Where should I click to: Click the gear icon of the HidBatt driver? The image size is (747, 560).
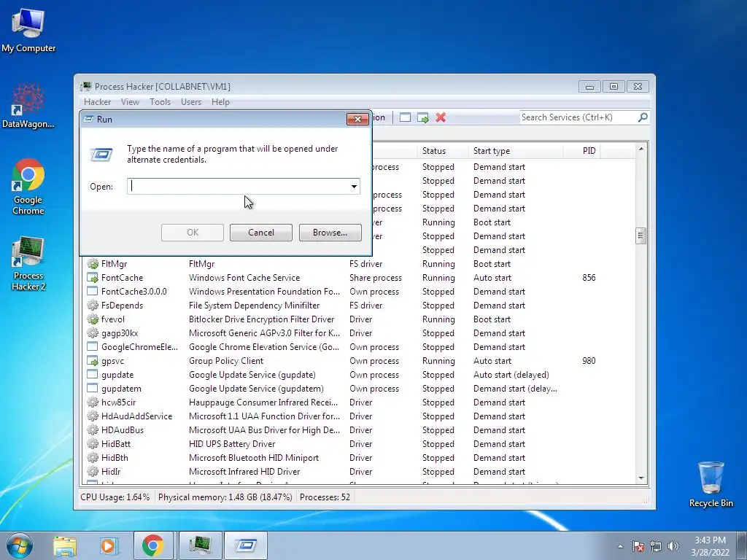[x=93, y=444]
